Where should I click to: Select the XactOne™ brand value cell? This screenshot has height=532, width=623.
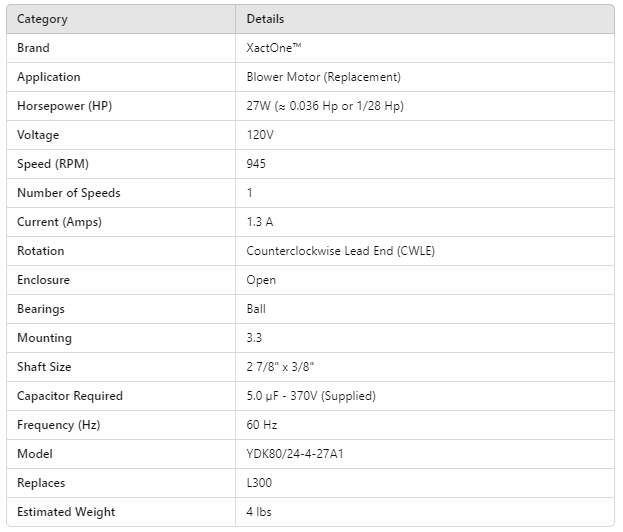tap(274, 48)
